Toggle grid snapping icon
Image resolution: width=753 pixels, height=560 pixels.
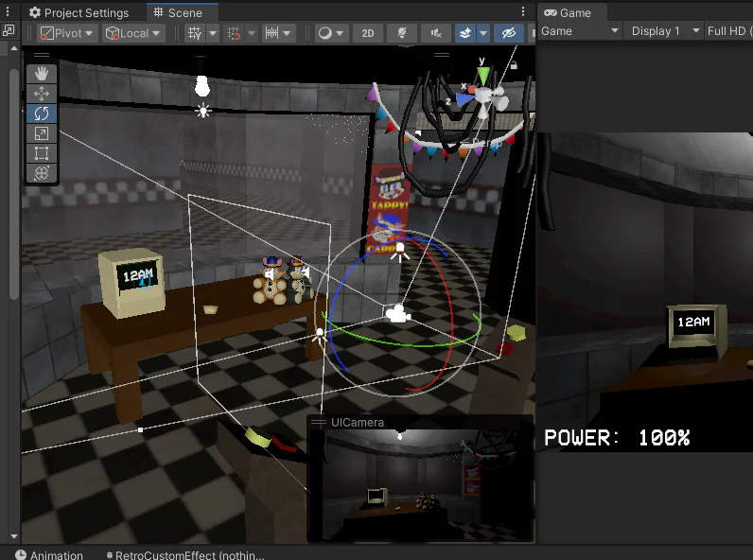(x=234, y=33)
